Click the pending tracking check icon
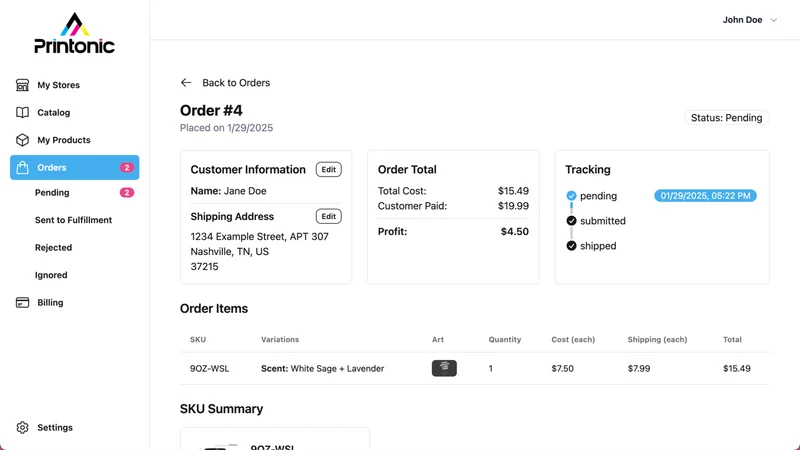Image resolution: width=800 pixels, height=450 pixels. pos(571,196)
